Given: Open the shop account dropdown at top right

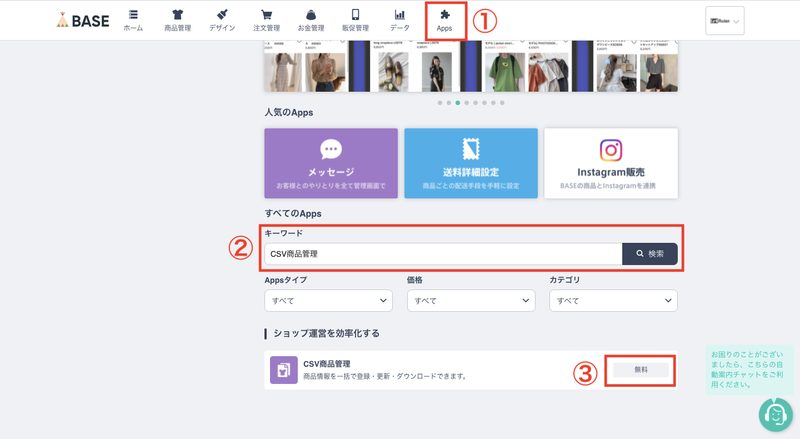Looking at the screenshot, I should (724, 21).
